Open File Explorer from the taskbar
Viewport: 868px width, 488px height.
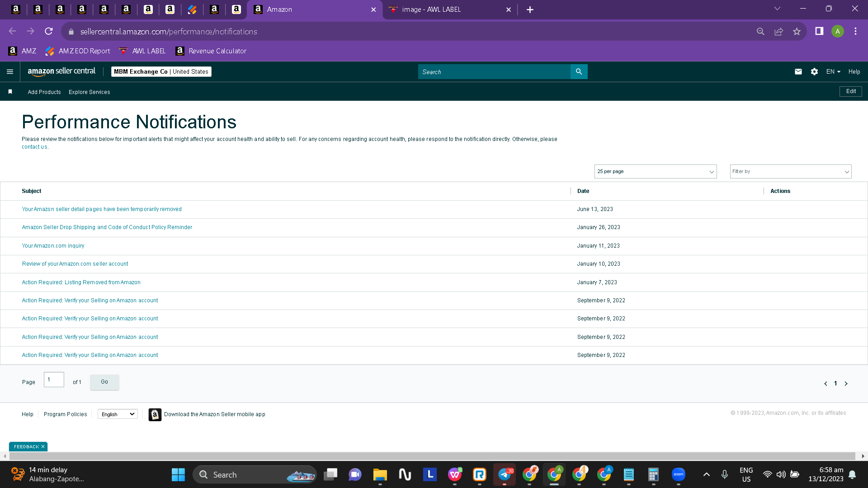pyautogui.click(x=380, y=474)
